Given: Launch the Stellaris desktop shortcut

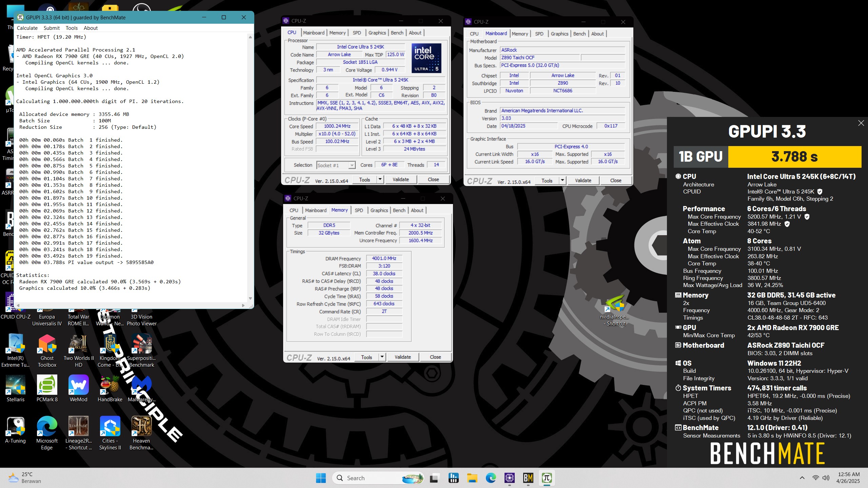Looking at the screenshot, I should 16,389.
